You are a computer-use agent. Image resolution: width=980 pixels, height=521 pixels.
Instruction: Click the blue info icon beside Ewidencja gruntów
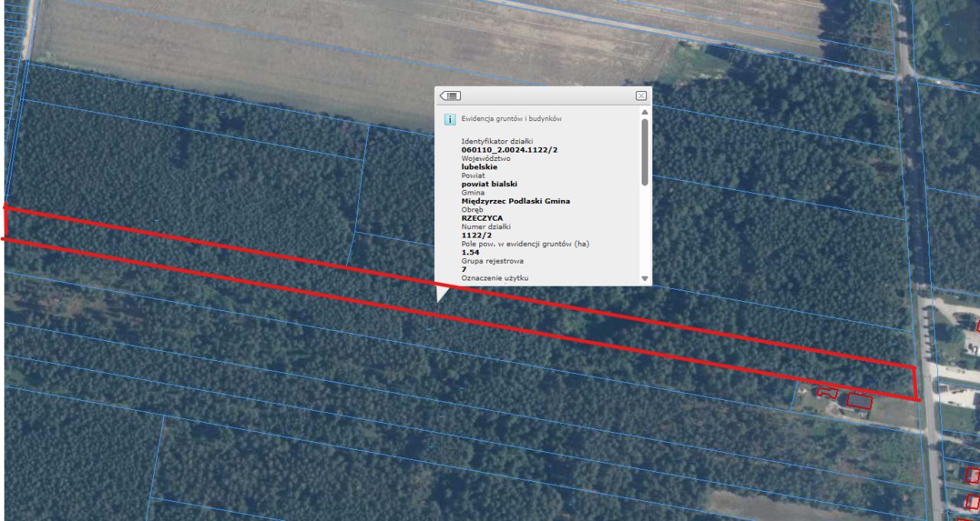450,120
